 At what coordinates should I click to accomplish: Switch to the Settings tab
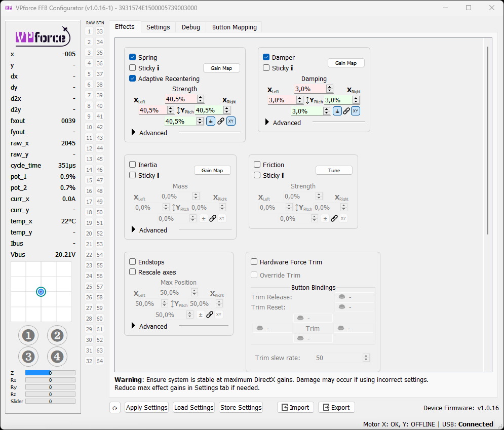tap(158, 27)
